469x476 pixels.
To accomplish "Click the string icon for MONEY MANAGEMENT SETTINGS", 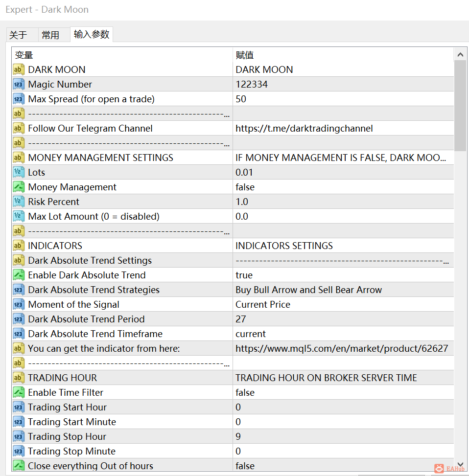I will tap(18, 158).
